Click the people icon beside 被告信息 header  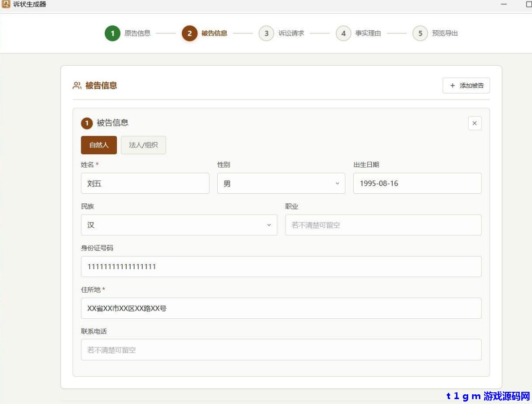click(x=76, y=85)
